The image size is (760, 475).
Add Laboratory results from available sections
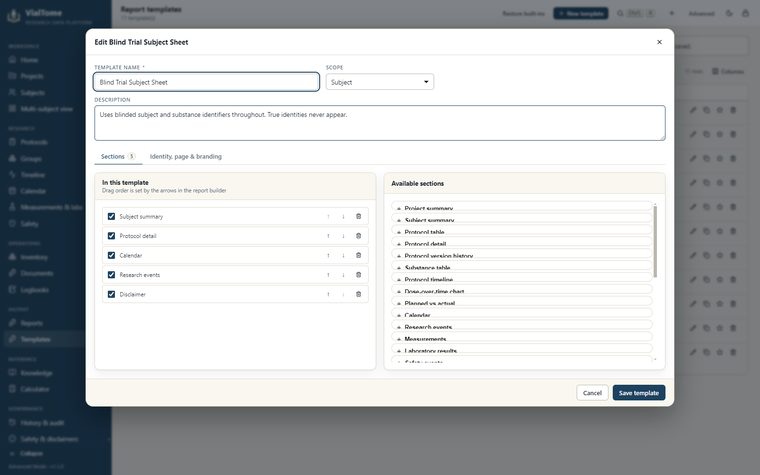coord(522,349)
